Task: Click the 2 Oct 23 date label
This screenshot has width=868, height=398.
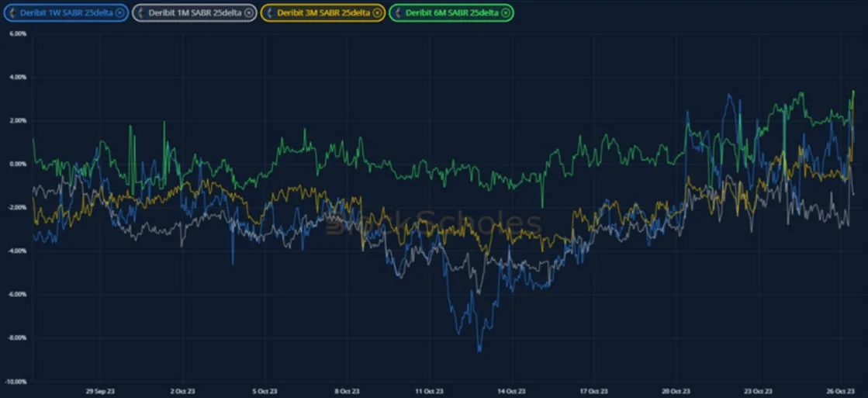Action: click(183, 391)
